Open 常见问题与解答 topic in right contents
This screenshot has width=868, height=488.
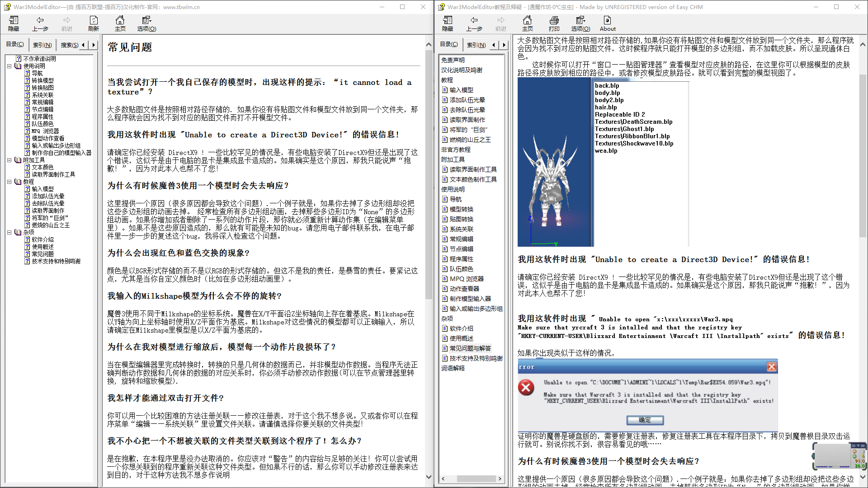(x=470, y=348)
